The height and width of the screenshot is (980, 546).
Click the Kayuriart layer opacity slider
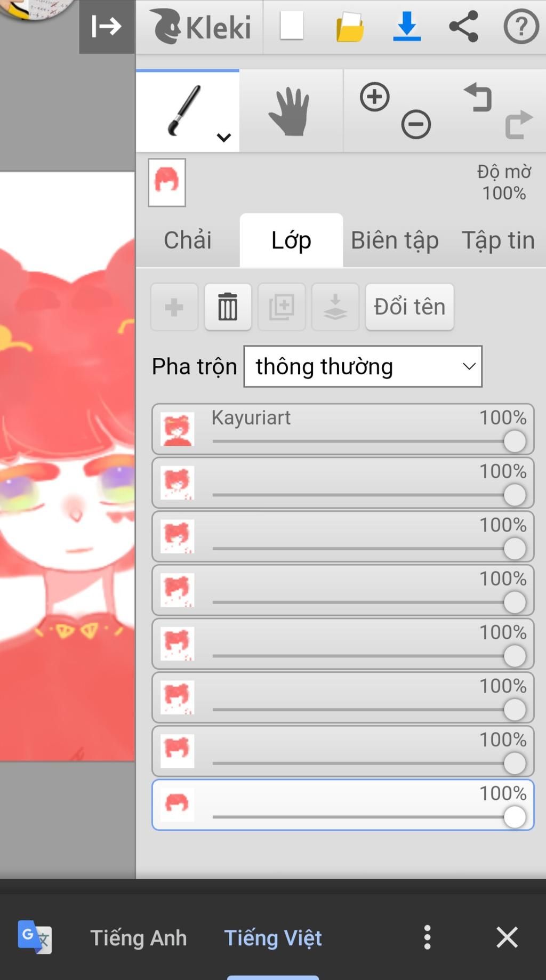click(363, 441)
